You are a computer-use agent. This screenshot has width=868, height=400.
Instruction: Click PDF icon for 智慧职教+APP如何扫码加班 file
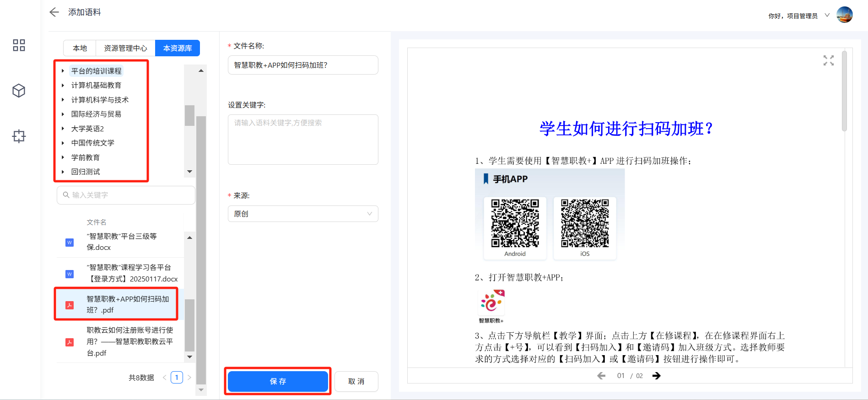(x=70, y=305)
